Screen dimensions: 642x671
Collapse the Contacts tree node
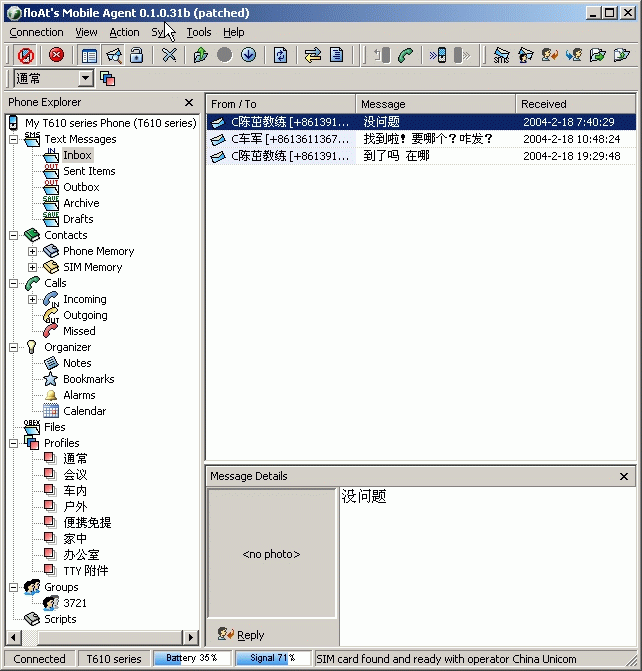click(14, 235)
